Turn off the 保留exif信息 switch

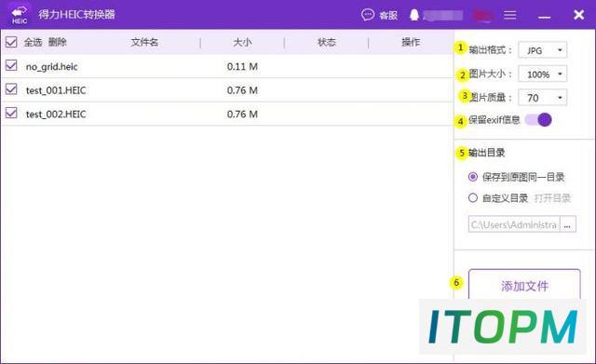point(538,120)
